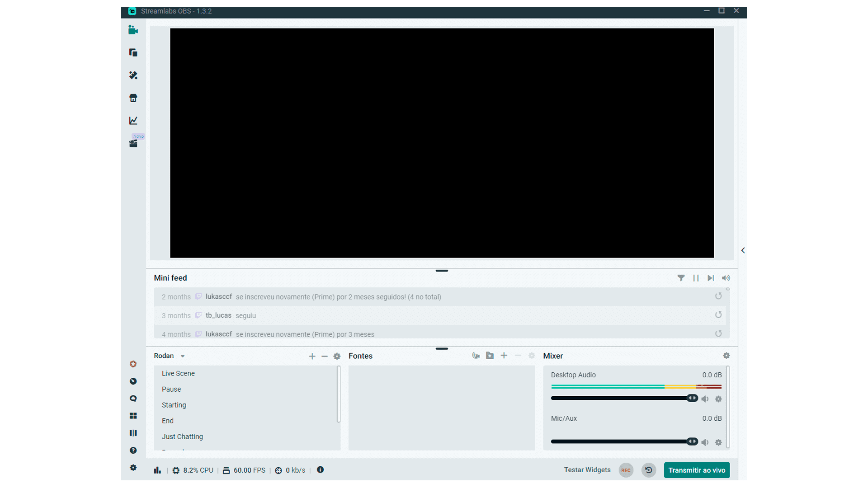Click Testar Widgets button

587,470
